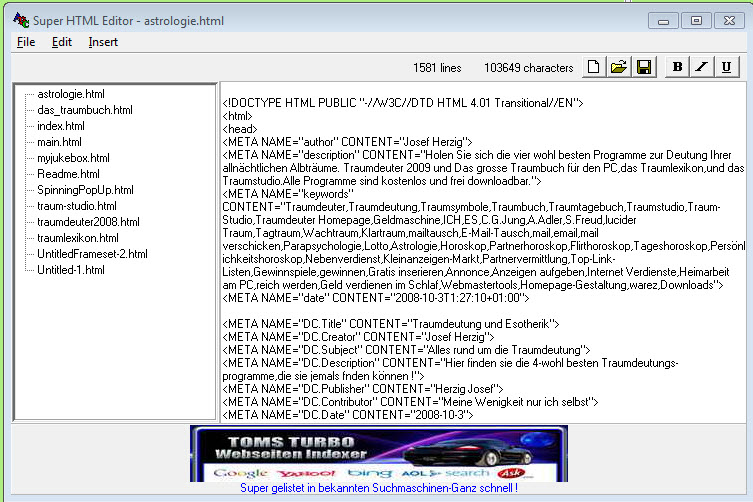Click the DC.Publisher meta line
Viewport: 753px width, 502px height.
click(x=363, y=389)
